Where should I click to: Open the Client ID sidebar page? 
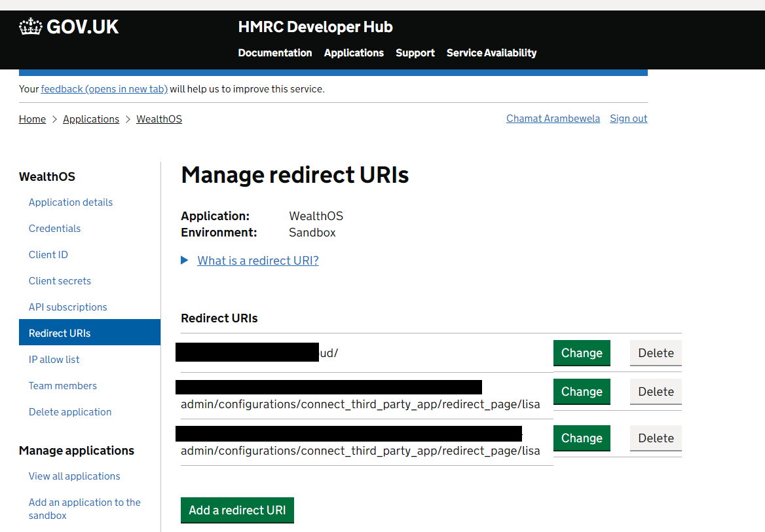tap(48, 255)
